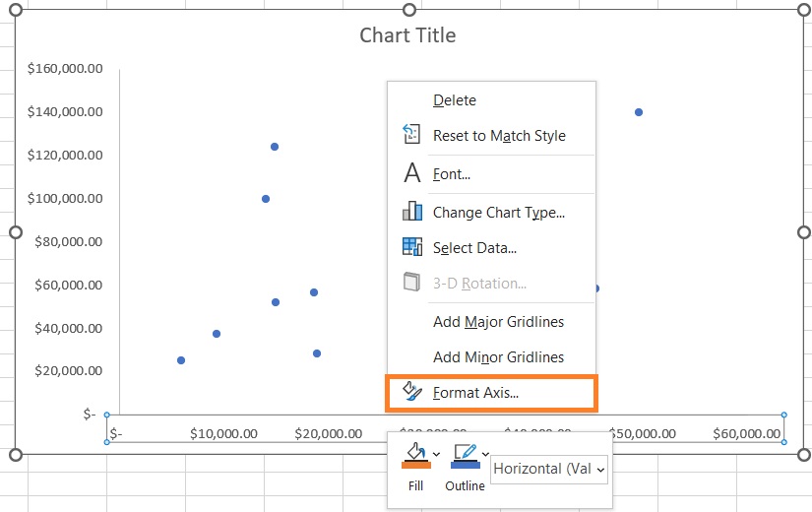
Task: Select Change Chart Type... entry
Action: coord(491,213)
